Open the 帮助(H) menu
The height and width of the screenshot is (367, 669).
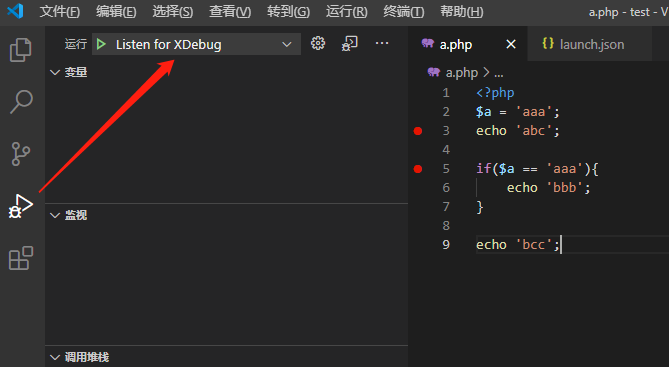462,12
